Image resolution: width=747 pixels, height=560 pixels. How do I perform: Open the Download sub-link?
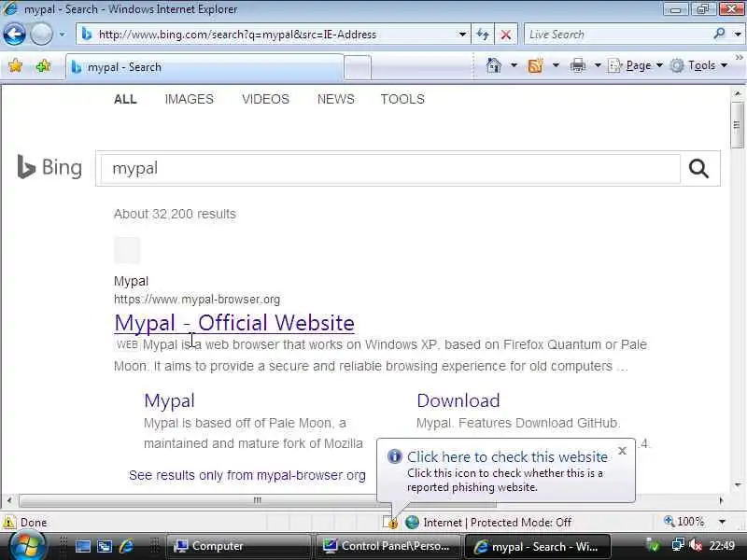coord(458,400)
